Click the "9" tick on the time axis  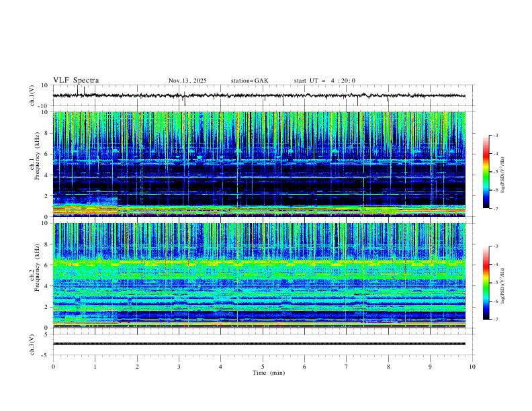[x=430, y=367]
